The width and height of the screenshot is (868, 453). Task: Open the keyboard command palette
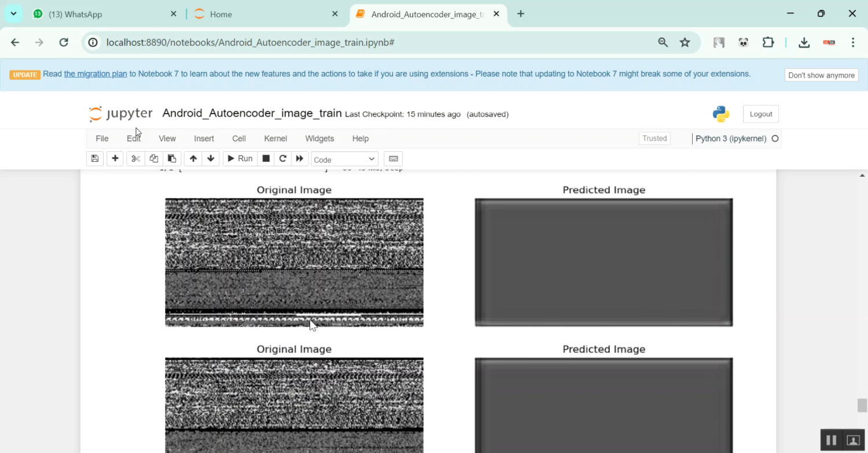point(393,158)
